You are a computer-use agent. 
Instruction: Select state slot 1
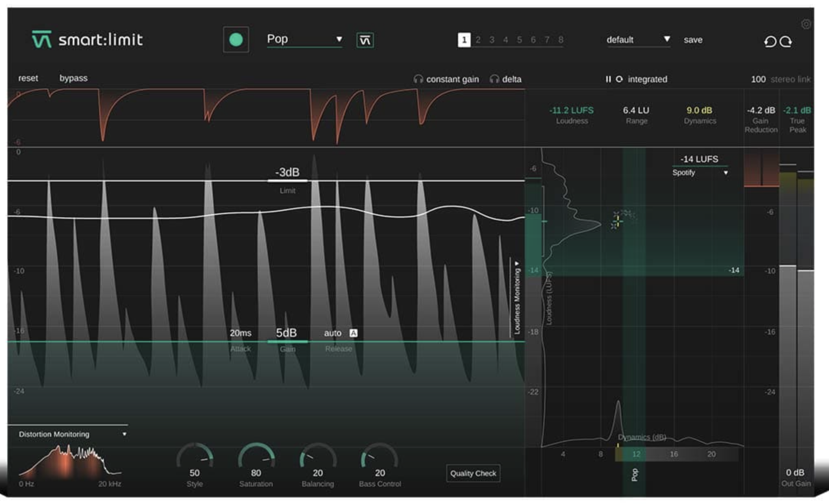[464, 40]
